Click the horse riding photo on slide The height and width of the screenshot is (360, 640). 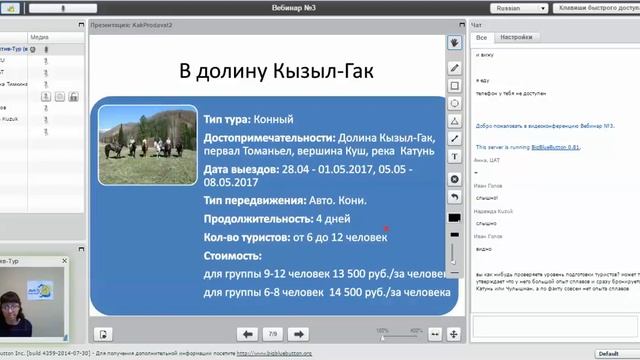point(148,145)
